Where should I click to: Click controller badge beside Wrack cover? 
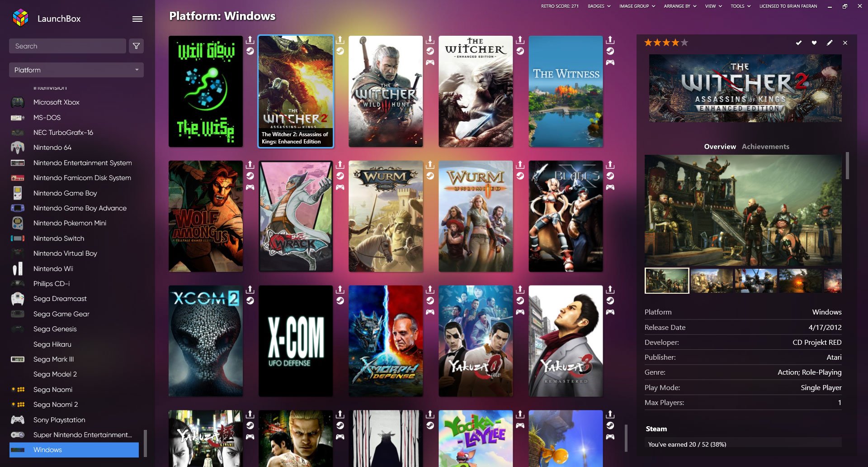(x=340, y=187)
